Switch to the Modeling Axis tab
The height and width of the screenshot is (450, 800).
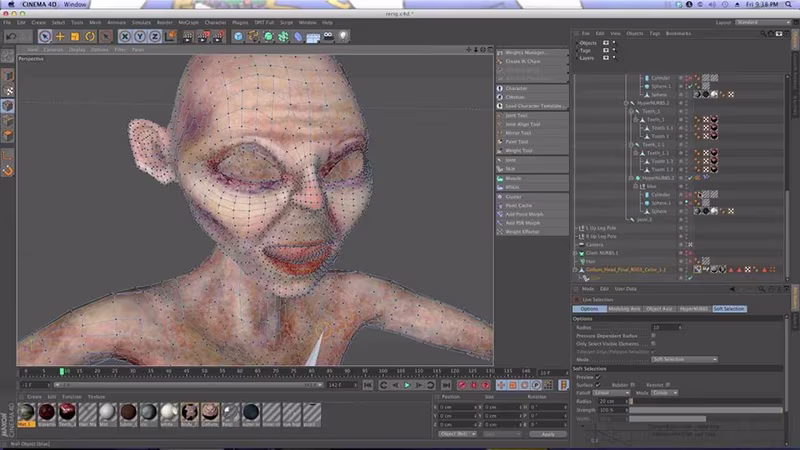point(624,309)
